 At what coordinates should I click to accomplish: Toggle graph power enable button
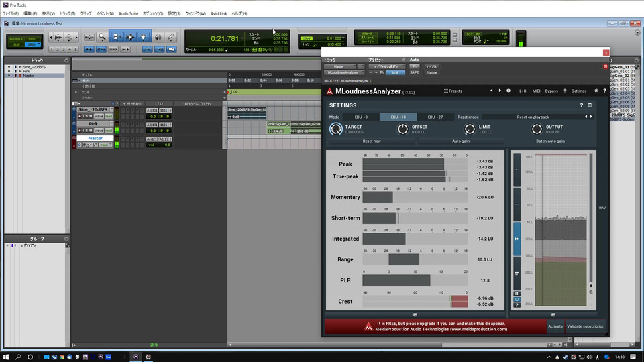tap(517, 299)
